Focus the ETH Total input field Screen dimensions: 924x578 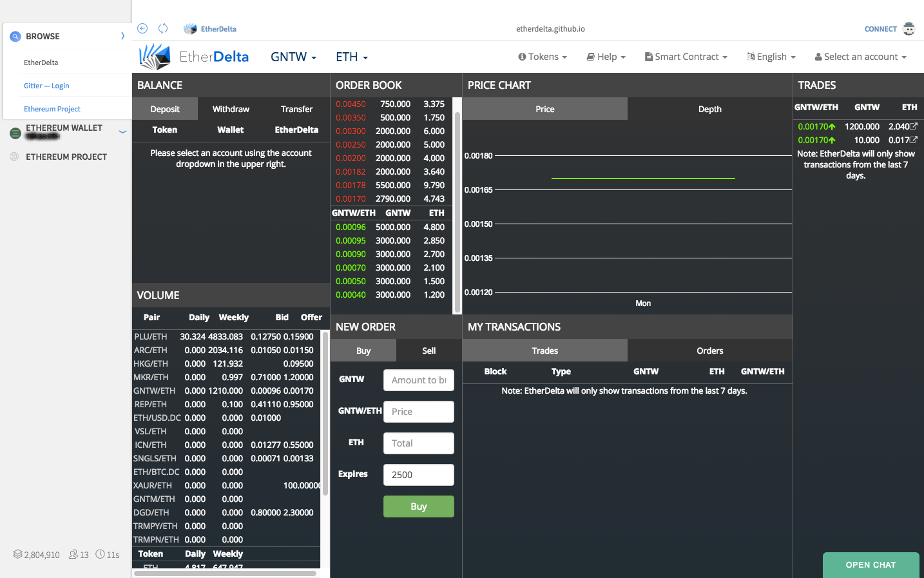tap(419, 443)
